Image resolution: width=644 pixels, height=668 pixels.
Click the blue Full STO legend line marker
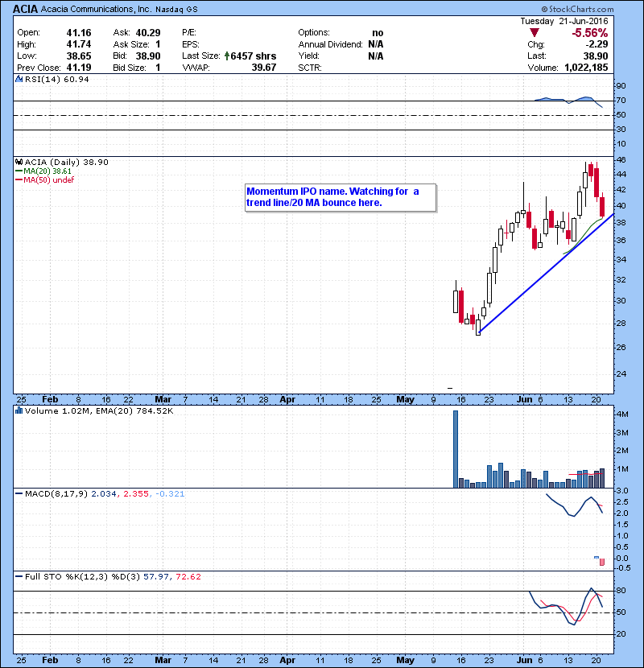19,576
